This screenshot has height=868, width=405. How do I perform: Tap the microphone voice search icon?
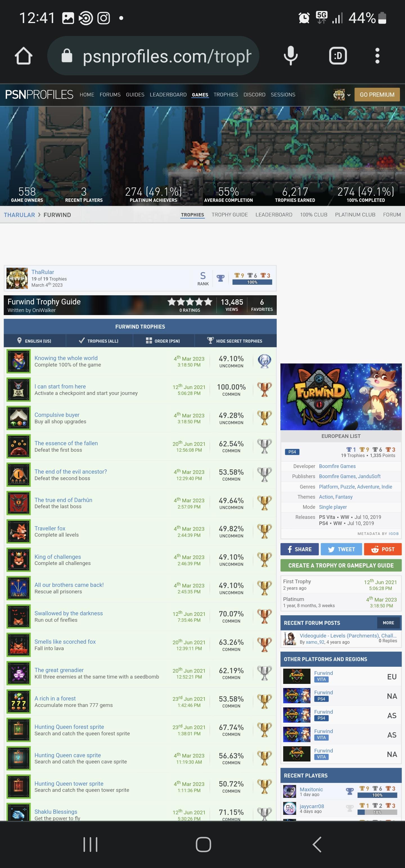(x=290, y=56)
